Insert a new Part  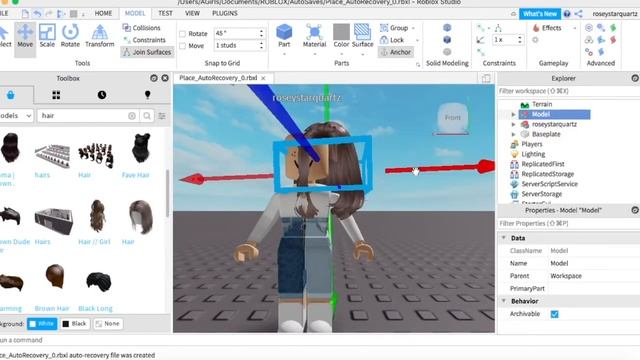tap(284, 36)
